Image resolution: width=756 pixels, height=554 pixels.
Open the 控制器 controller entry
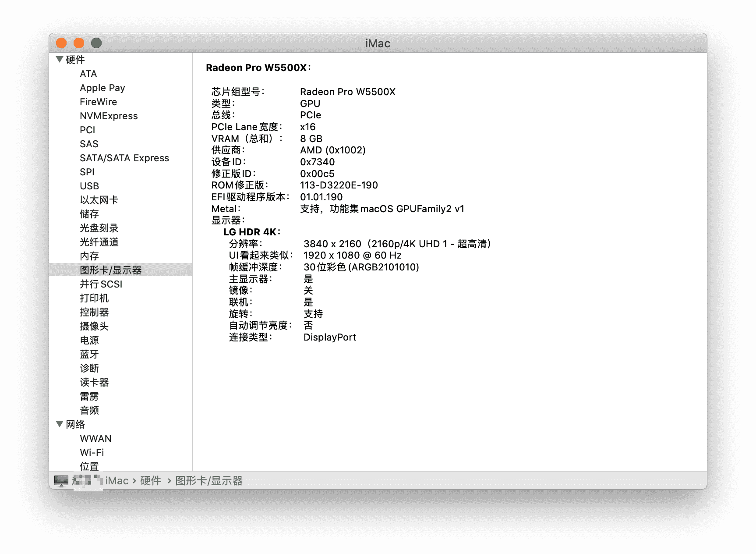coord(94,313)
